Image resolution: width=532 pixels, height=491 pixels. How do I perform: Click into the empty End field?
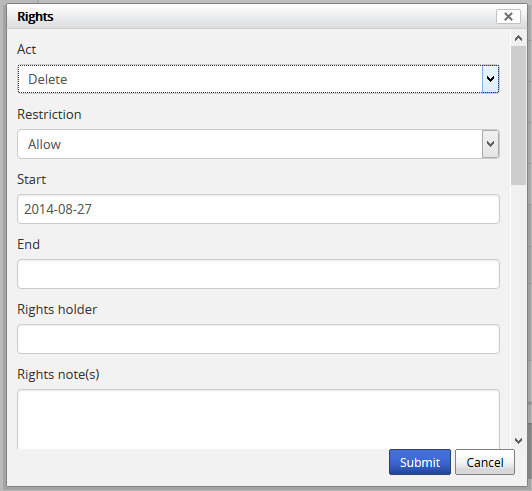point(258,274)
